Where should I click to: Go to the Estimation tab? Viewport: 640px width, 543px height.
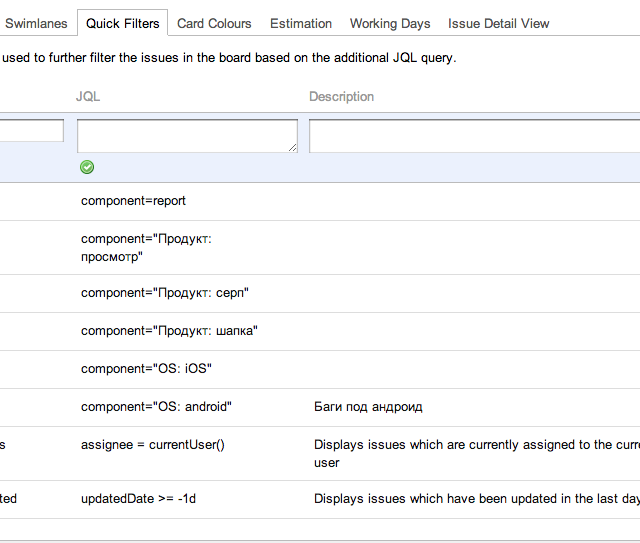point(301,23)
